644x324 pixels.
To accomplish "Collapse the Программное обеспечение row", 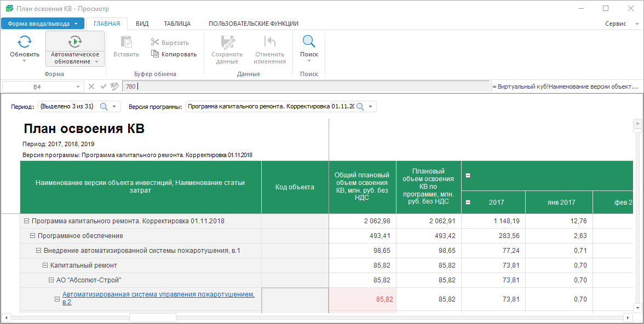I will (x=32, y=236).
